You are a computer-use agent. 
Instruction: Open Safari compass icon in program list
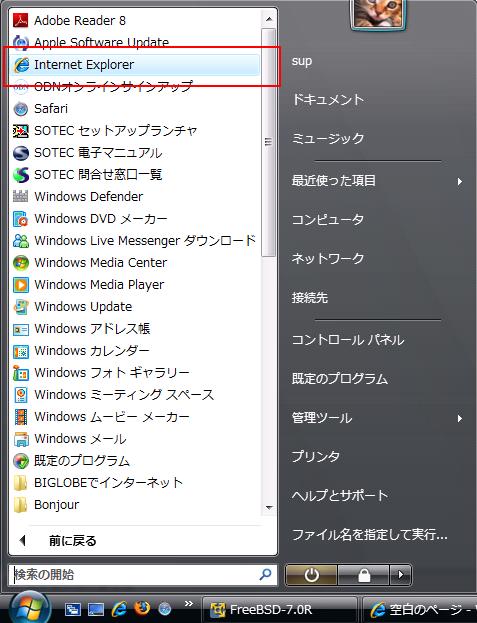pos(20,108)
